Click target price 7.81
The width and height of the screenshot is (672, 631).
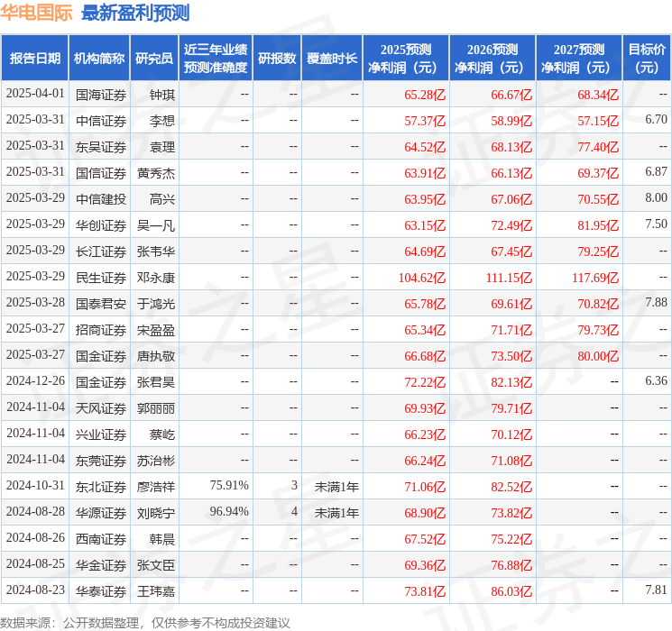coord(657,590)
